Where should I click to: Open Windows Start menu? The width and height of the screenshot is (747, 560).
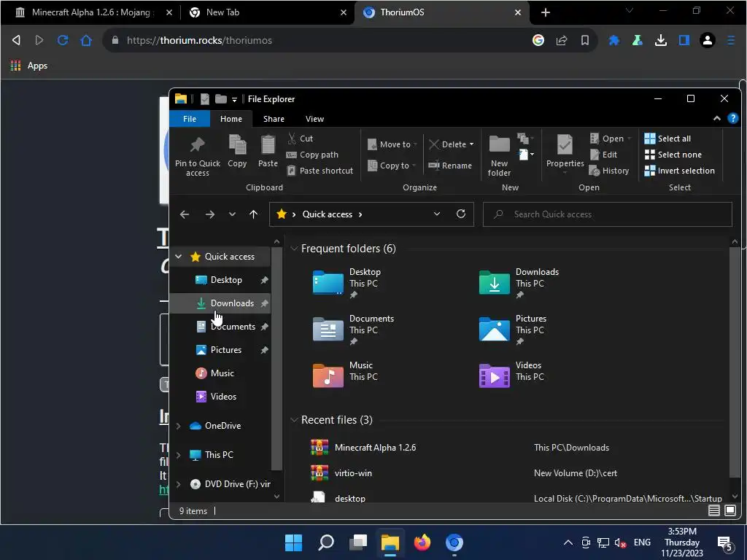tap(293, 542)
